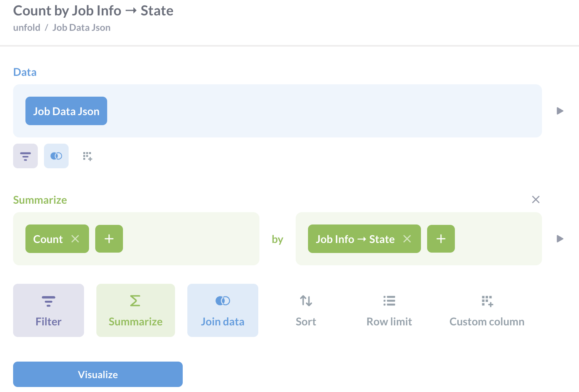Screen dimensions: 579x392
Task: Add another aggregation with the plus button
Action: tap(109, 239)
